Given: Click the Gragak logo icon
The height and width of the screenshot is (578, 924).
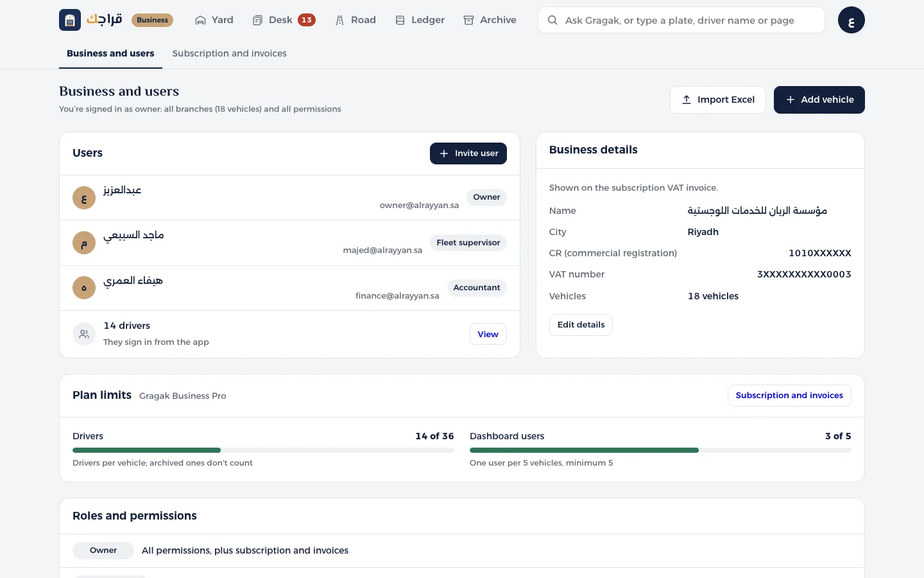Looking at the screenshot, I should tap(70, 20).
